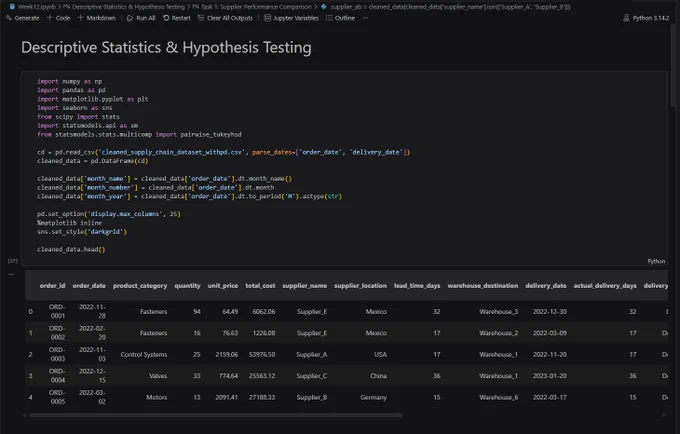Click the '%matplotlib inline' code line
Screen dimensions: 680x434
coord(69,223)
